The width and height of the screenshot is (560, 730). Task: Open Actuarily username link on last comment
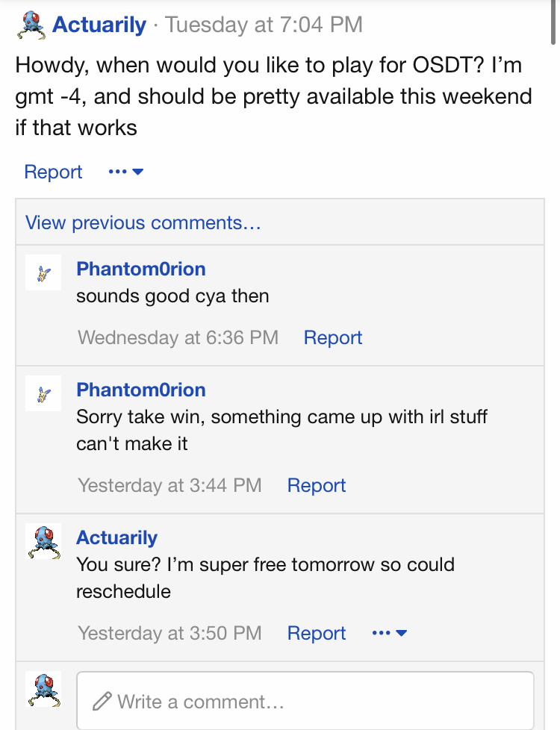[x=117, y=537]
